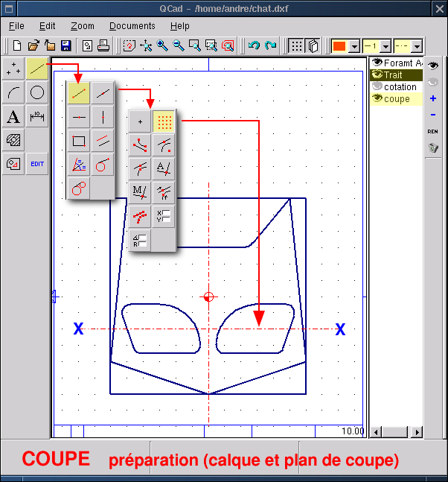The height and width of the screenshot is (482, 448).
Task: Open the Documents menu
Action: (132, 26)
